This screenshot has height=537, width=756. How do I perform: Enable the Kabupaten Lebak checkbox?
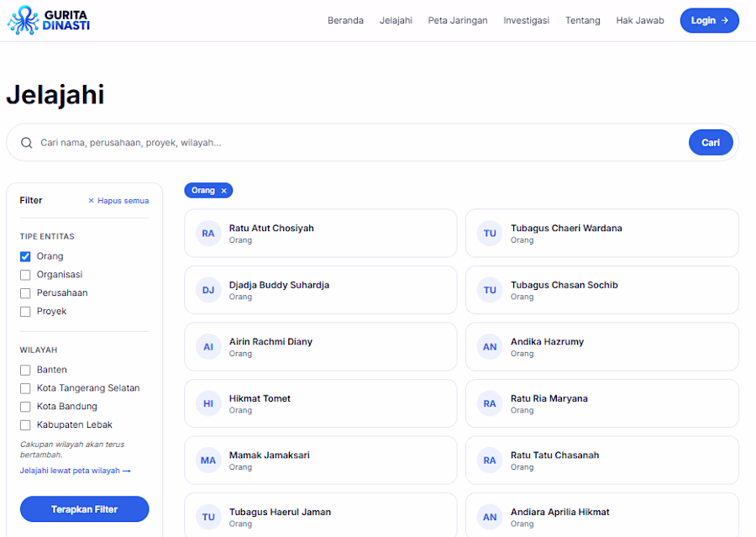25,425
